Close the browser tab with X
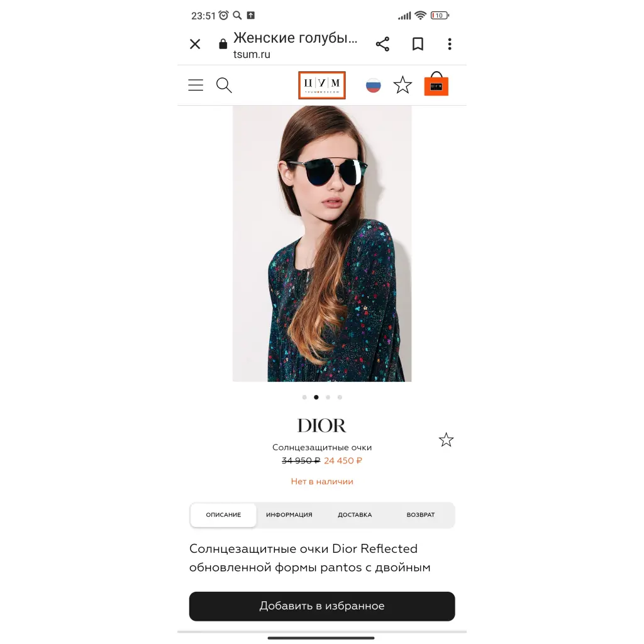644x644 pixels. coord(195,44)
